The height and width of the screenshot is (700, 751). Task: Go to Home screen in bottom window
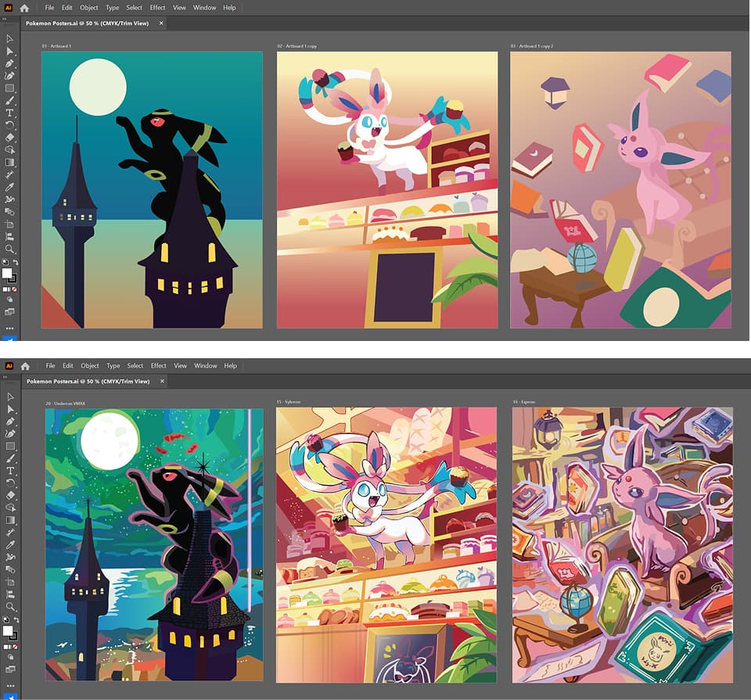point(25,366)
